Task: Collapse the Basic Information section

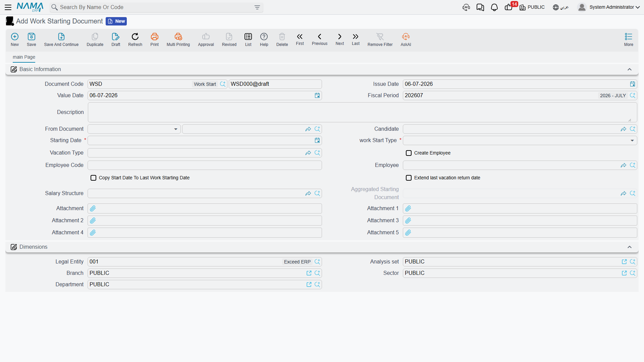Action: point(630,69)
